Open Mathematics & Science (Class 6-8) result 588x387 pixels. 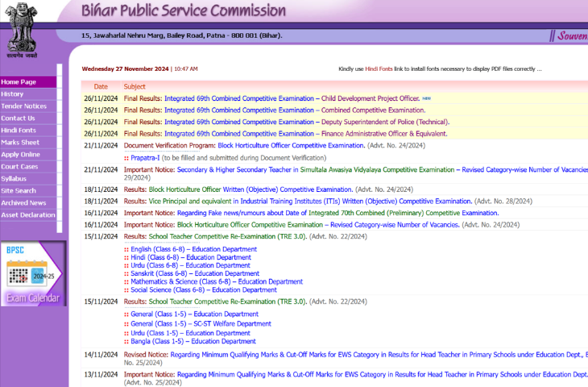click(217, 281)
